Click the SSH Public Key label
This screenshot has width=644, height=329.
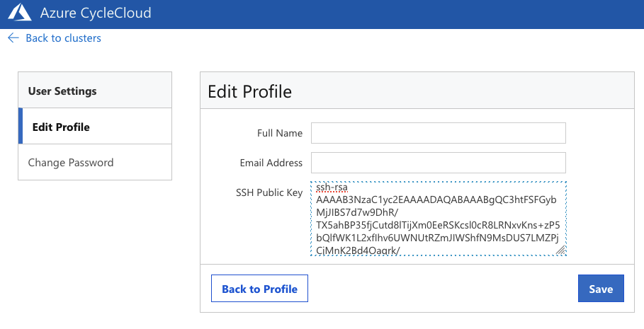point(269,192)
